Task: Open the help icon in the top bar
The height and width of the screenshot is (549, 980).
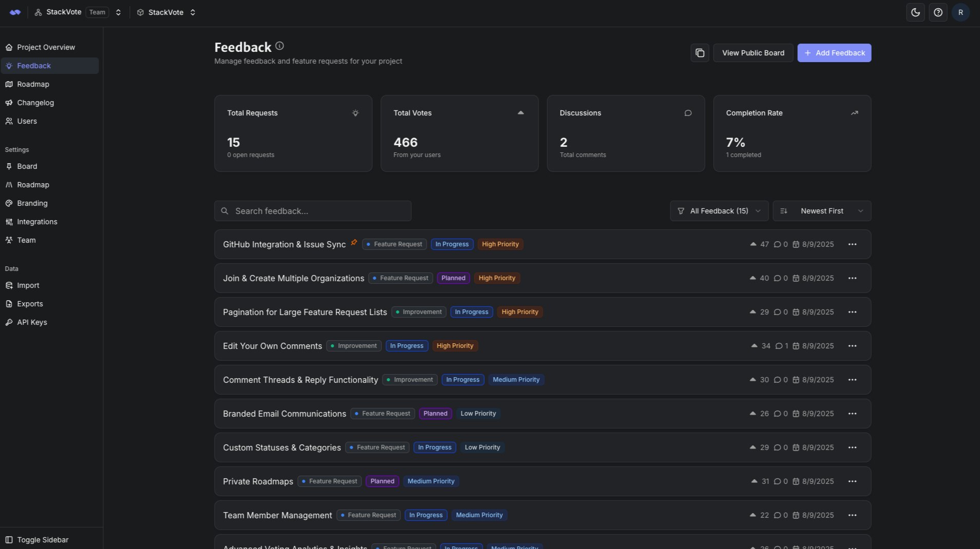Action: (939, 12)
